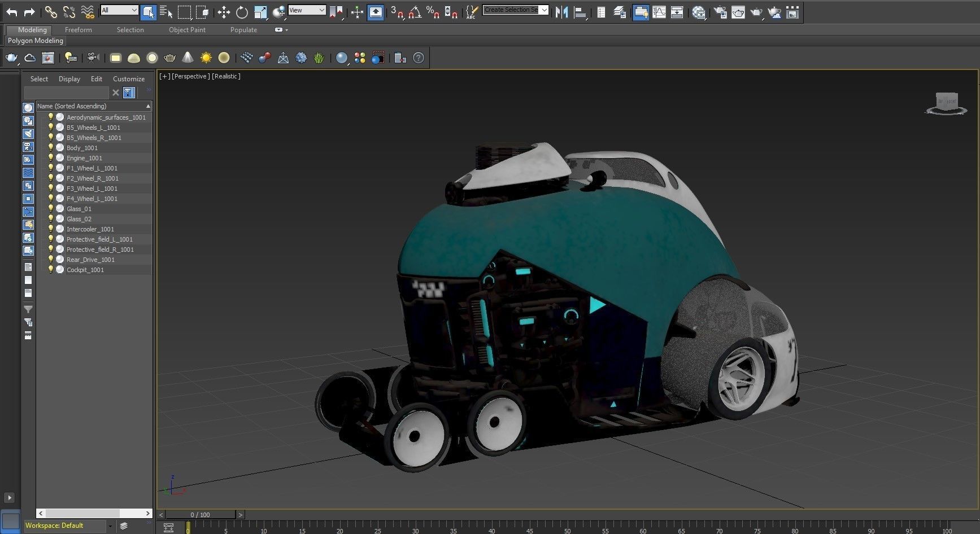Toggle the Angle Snap button
Viewport: 980px width, 534px height.
point(415,12)
